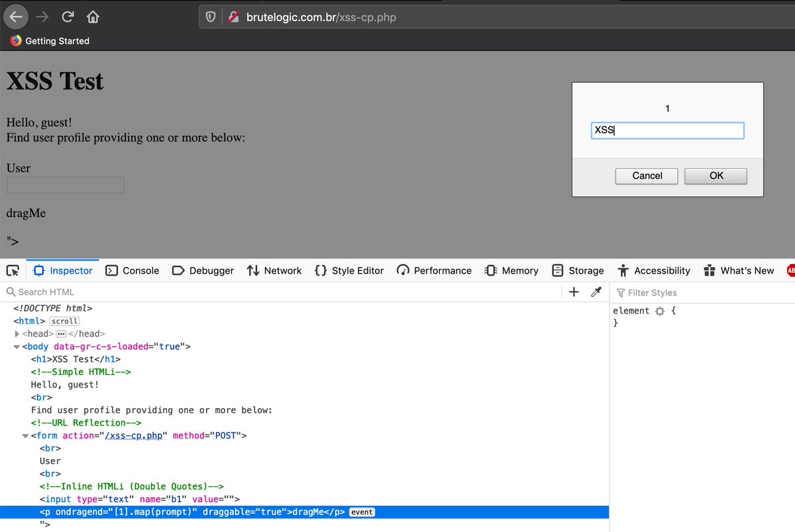795x532 pixels.
Task: Cancel the prompt dialog
Action: pyautogui.click(x=647, y=176)
